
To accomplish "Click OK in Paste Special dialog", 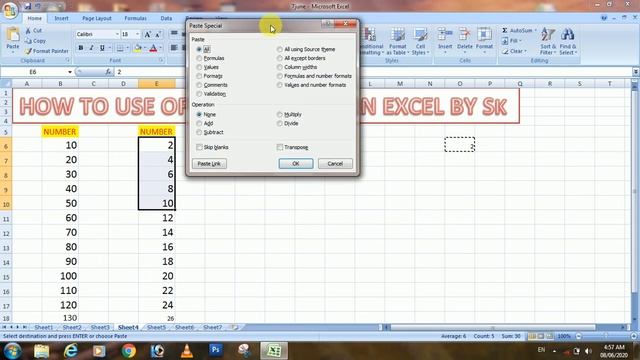I will click(296, 164).
